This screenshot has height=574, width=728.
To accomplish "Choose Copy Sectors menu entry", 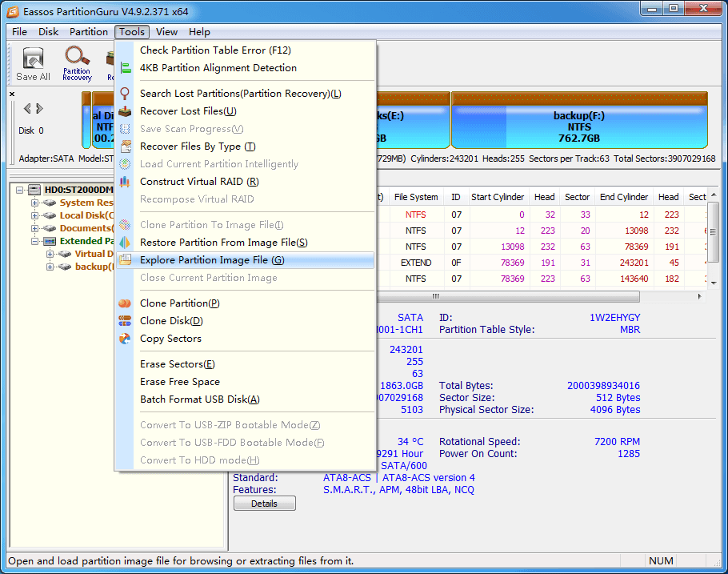I will 245,339.
